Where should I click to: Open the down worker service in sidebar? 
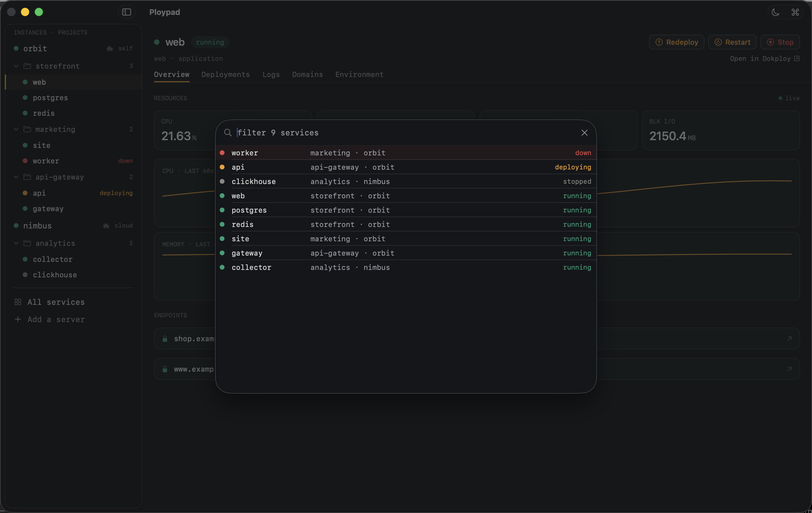pos(73,161)
